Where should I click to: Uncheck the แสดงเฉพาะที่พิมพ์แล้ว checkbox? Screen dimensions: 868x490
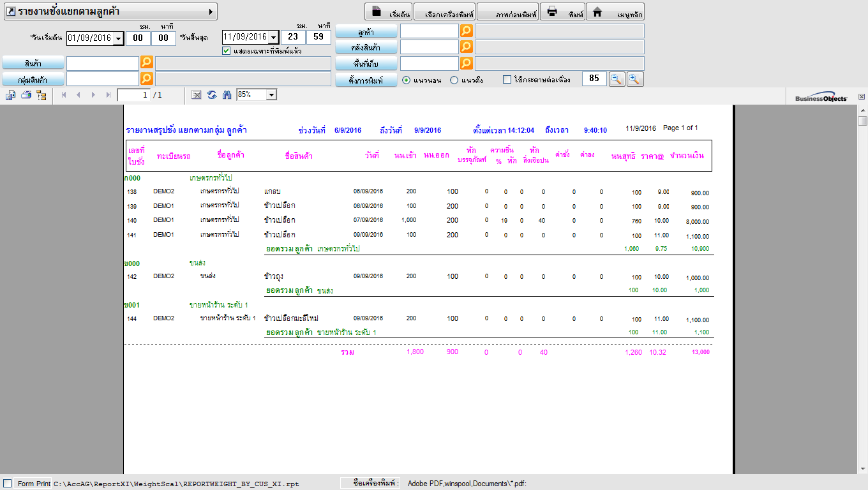coord(227,51)
